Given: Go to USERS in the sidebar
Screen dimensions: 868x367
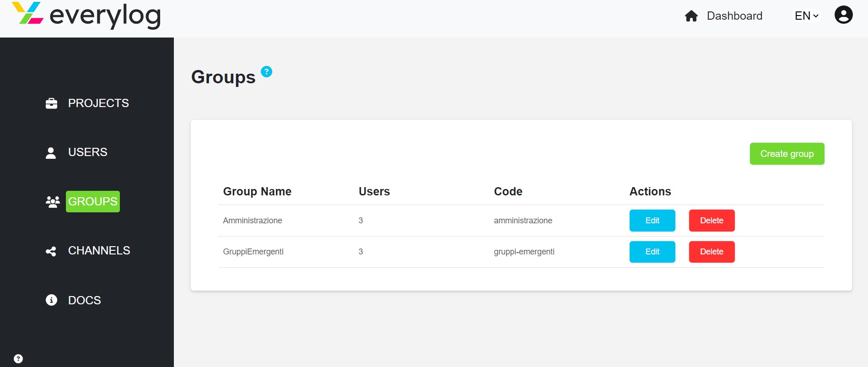Looking at the screenshot, I should click(x=88, y=152).
